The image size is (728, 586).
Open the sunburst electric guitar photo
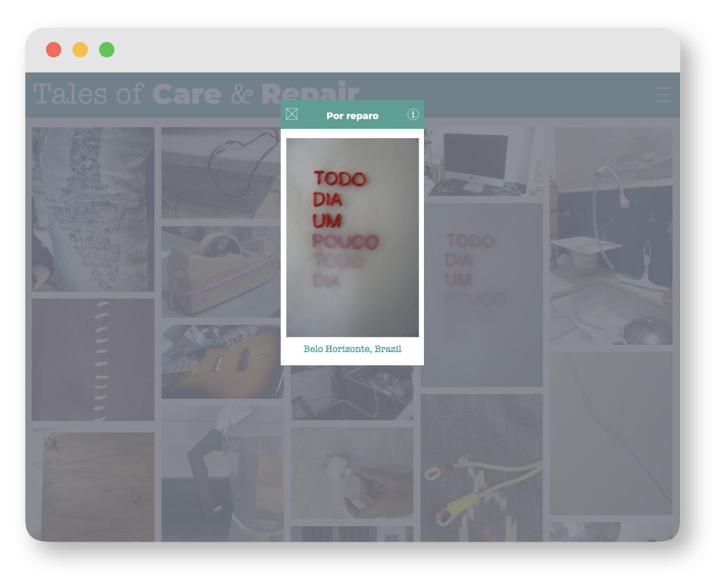click(x=222, y=362)
